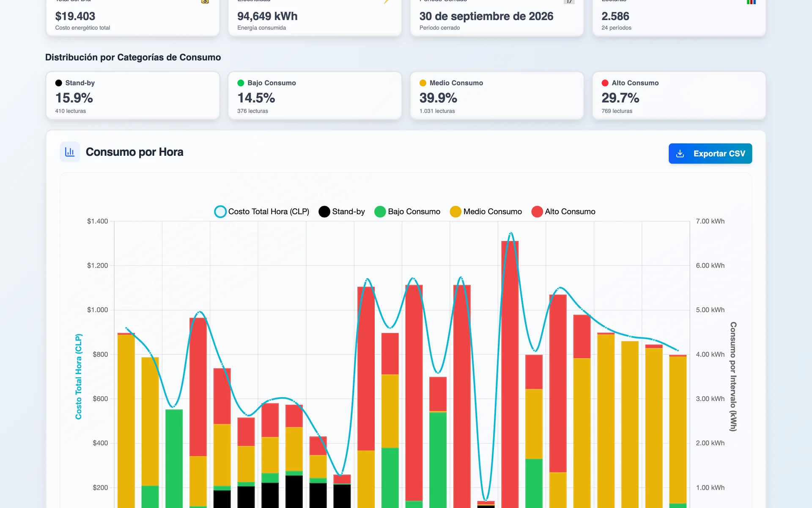Screen dimensions: 812x508
Task: Click the black Stand-by dot in category card
Action: 58,83
